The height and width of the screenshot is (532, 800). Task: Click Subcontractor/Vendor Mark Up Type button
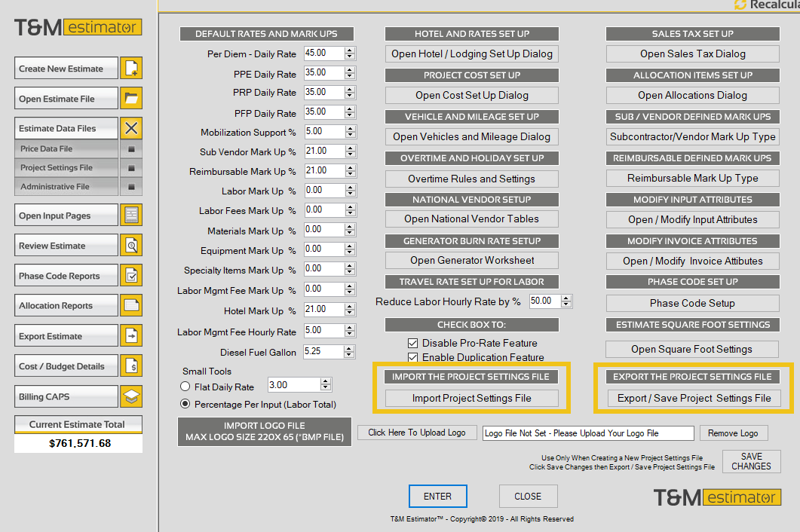pyautogui.click(x=693, y=136)
